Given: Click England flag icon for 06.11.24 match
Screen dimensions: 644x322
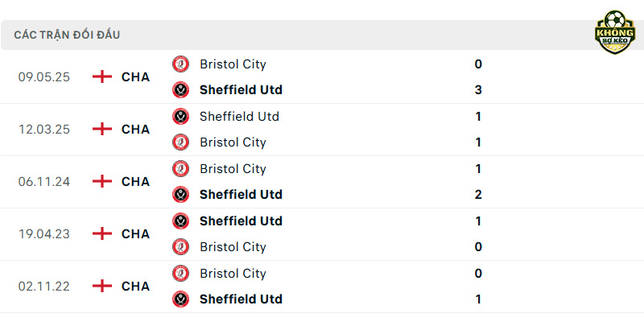Looking at the screenshot, I should point(102,181).
